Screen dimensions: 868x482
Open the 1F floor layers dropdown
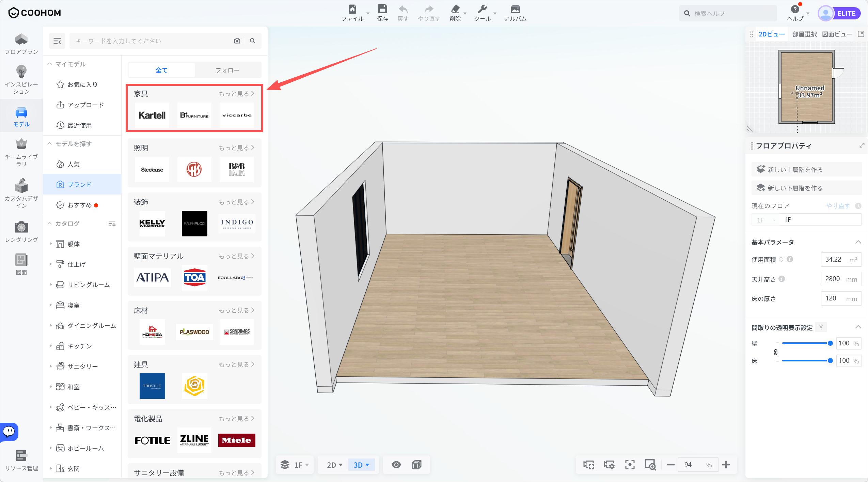295,465
